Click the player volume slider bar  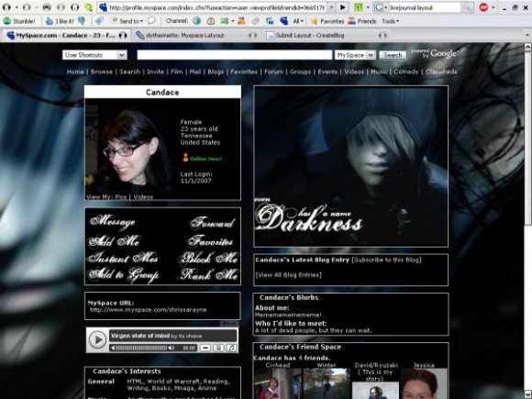pyautogui.click(x=141, y=348)
